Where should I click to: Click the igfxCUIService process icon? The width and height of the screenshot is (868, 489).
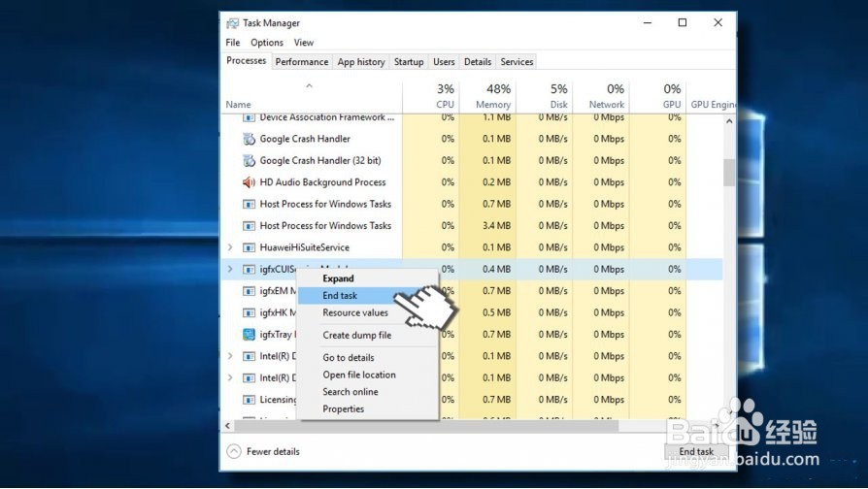tap(250, 270)
